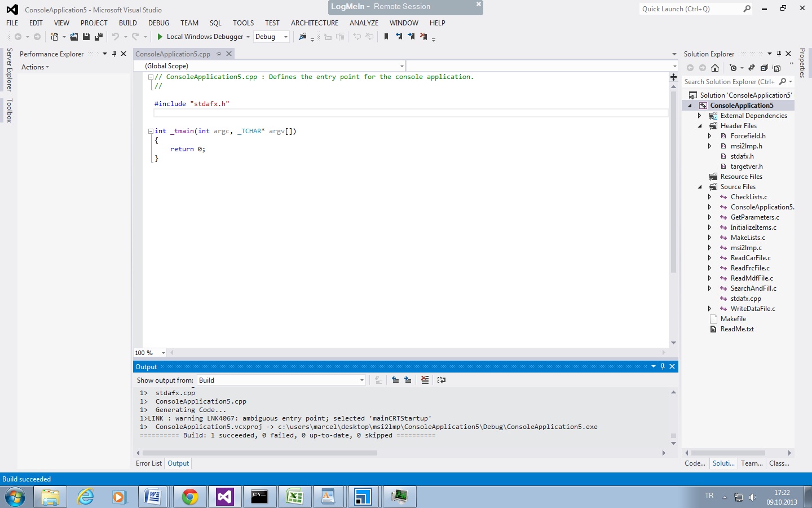The image size is (812, 508).
Task: Click the Search Solution Explorer input field
Action: click(730, 82)
